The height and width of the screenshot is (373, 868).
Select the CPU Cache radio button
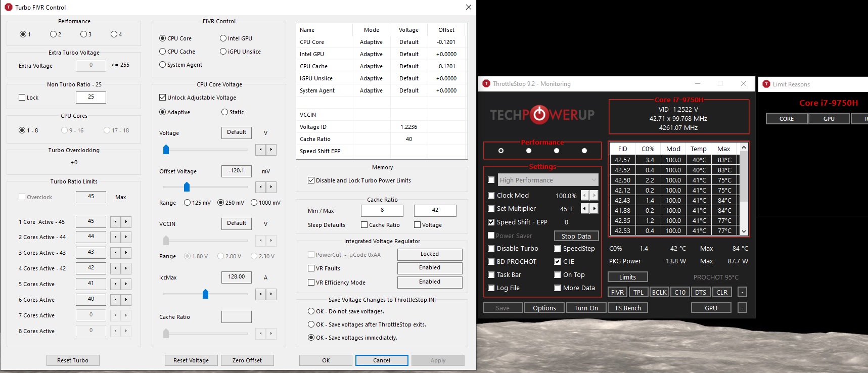[x=163, y=52]
